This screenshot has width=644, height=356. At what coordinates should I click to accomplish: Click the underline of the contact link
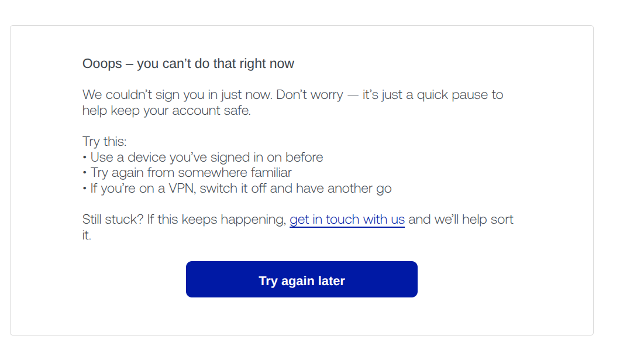click(347, 225)
